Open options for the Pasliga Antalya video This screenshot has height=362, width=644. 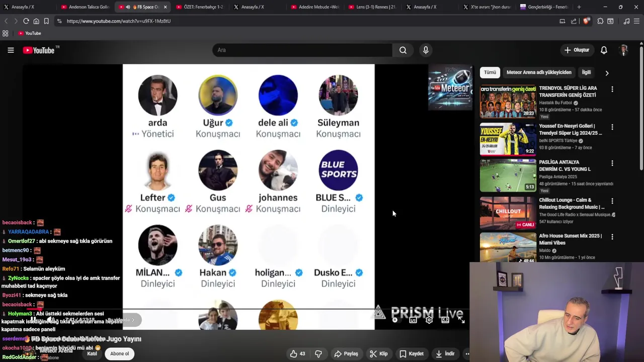tap(612, 163)
